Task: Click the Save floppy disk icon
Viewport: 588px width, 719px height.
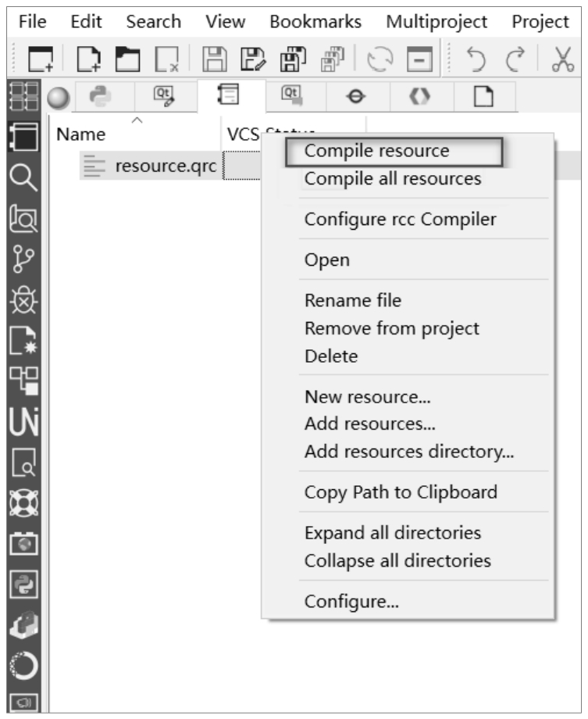Action: click(x=215, y=59)
